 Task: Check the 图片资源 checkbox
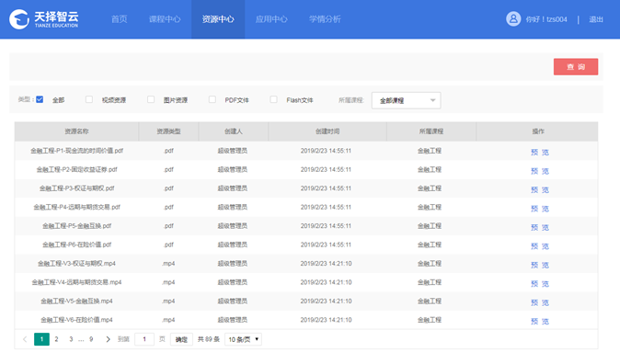pyautogui.click(x=151, y=99)
